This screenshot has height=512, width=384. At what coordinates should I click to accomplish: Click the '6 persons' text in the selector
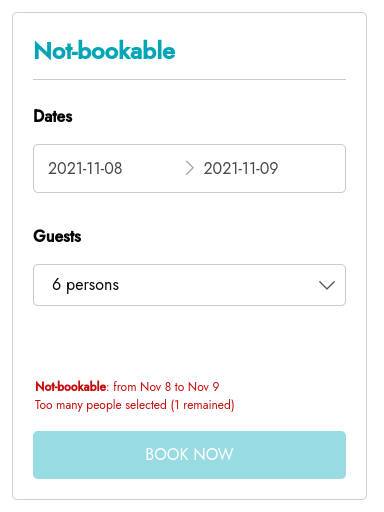point(85,285)
